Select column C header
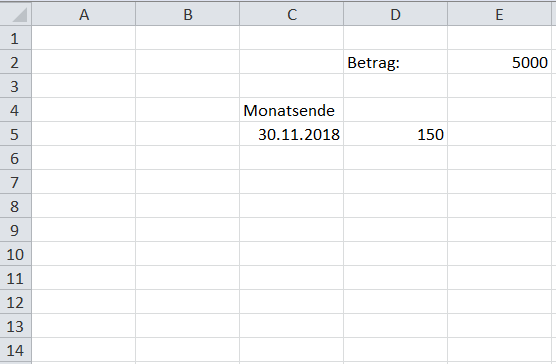The image size is (556, 364). pos(291,14)
